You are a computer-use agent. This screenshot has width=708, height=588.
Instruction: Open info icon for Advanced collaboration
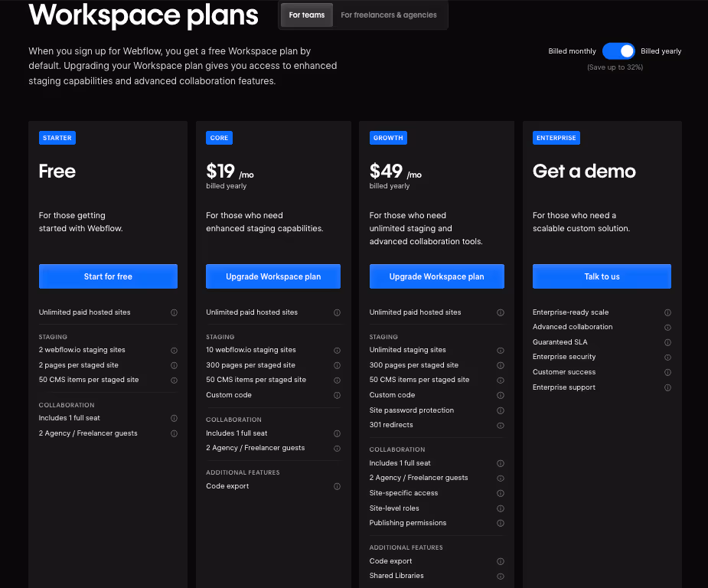pyautogui.click(x=667, y=328)
